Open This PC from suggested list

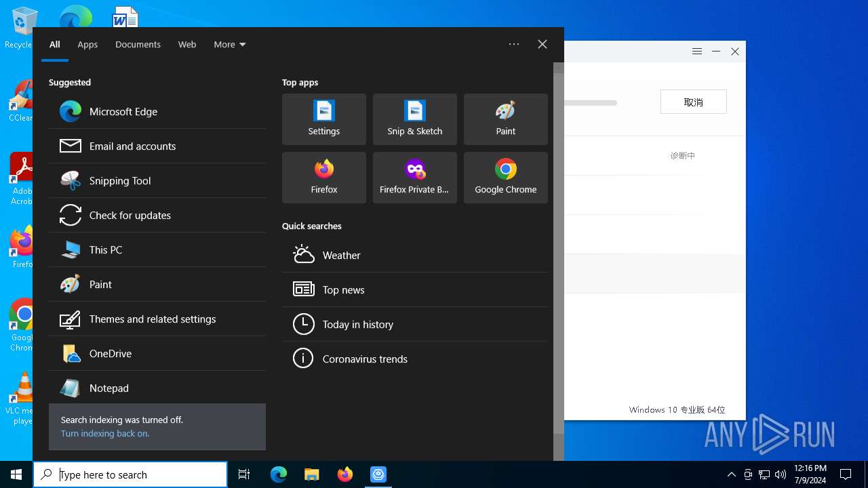[157, 250]
